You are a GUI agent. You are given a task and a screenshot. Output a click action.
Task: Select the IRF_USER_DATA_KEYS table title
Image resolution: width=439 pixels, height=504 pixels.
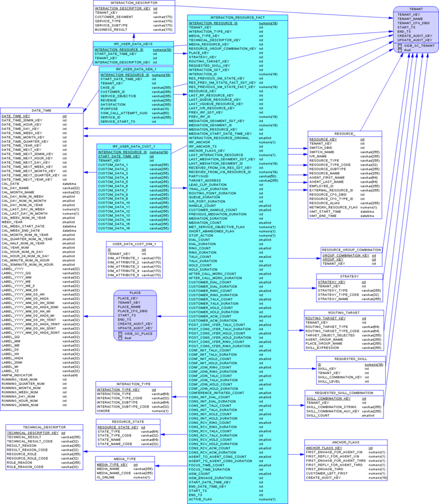pos(133,44)
